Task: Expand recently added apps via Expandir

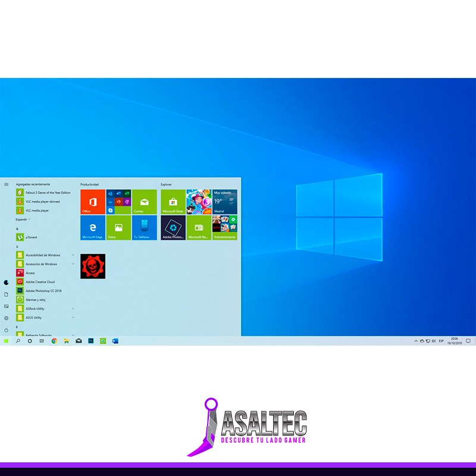Action: [23, 219]
